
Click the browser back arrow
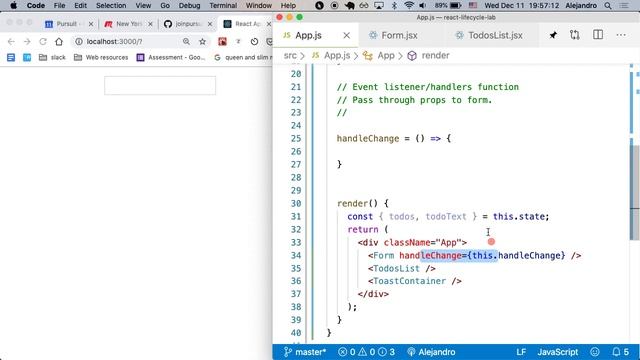point(11,42)
